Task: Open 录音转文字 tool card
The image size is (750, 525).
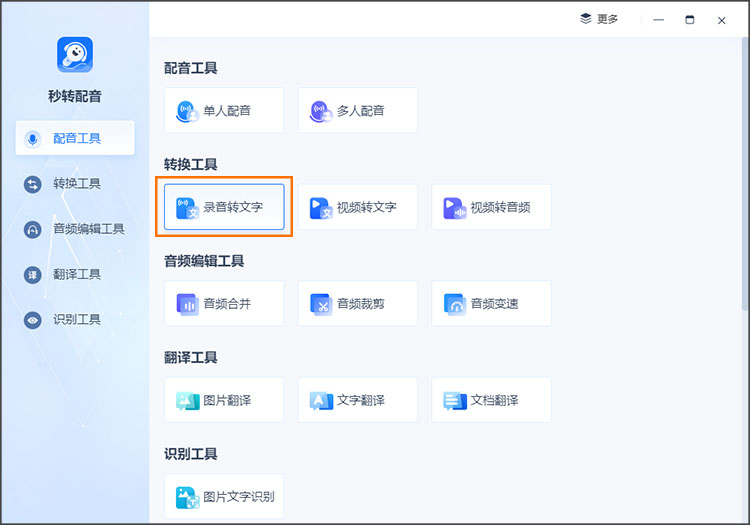Action: coord(224,207)
